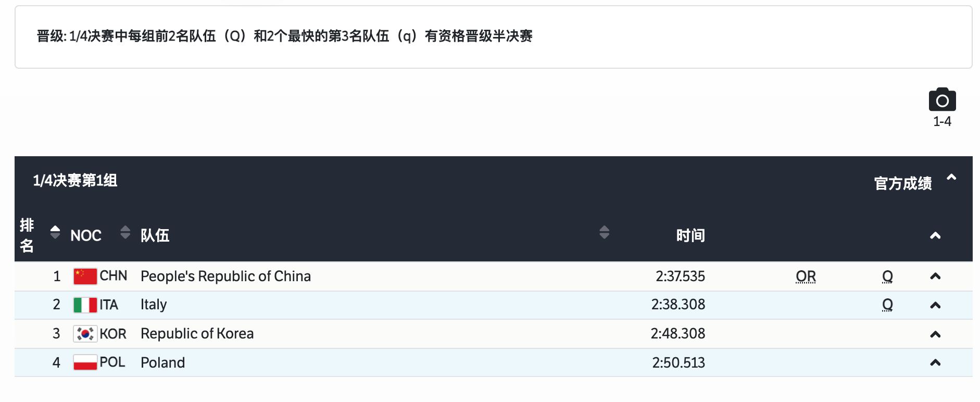The width and height of the screenshot is (980, 402).
Task: Expand Italy row details chevron
Action: (935, 306)
